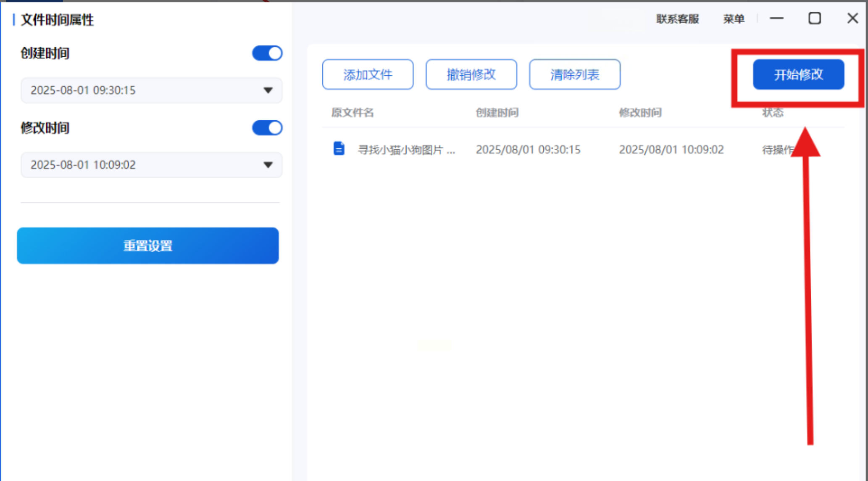The width and height of the screenshot is (868, 481).
Task: Click the 清除列表 button
Action: click(574, 75)
